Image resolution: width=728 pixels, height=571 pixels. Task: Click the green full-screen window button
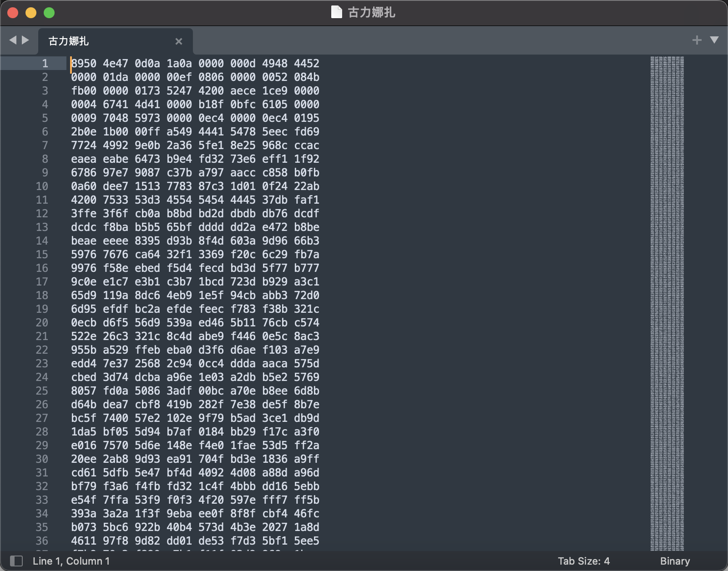[x=49, y=13]
